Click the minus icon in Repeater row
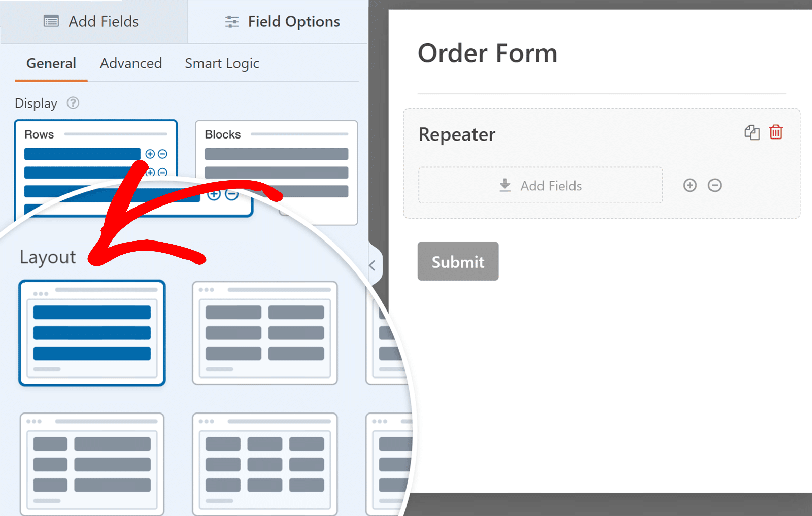 point(715,185)
